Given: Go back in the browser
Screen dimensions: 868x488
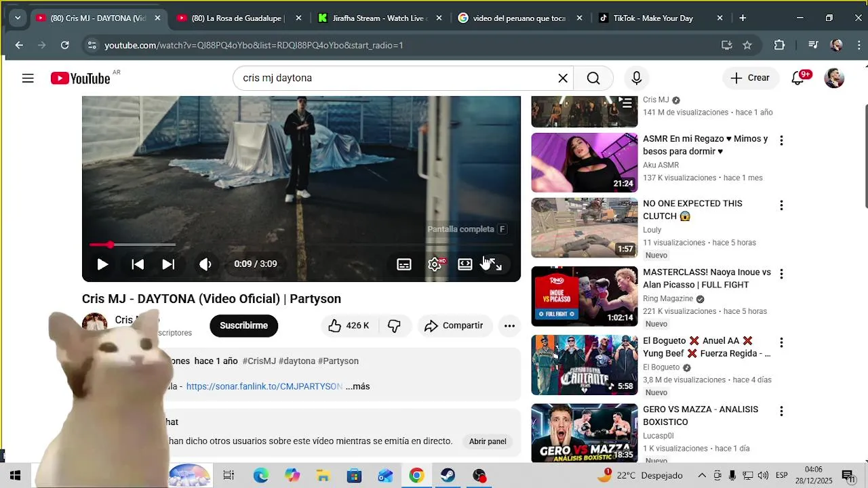Looking at the screenshot, I should 19,45.
